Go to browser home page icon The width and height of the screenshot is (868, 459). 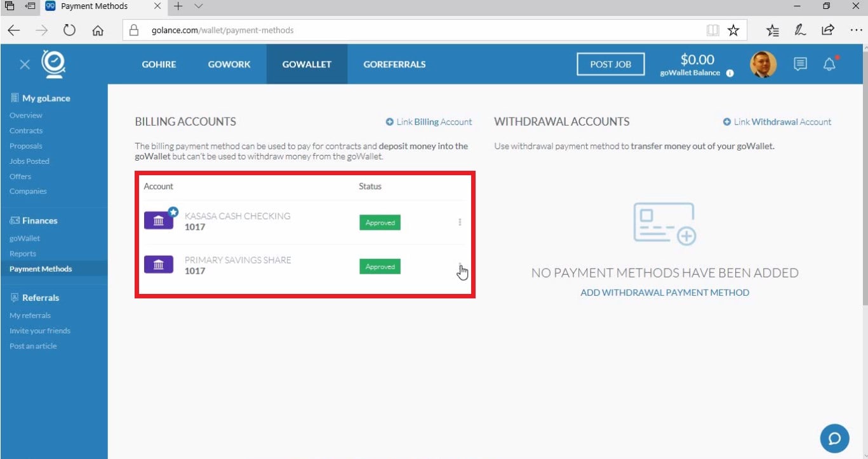coord(98,30)
